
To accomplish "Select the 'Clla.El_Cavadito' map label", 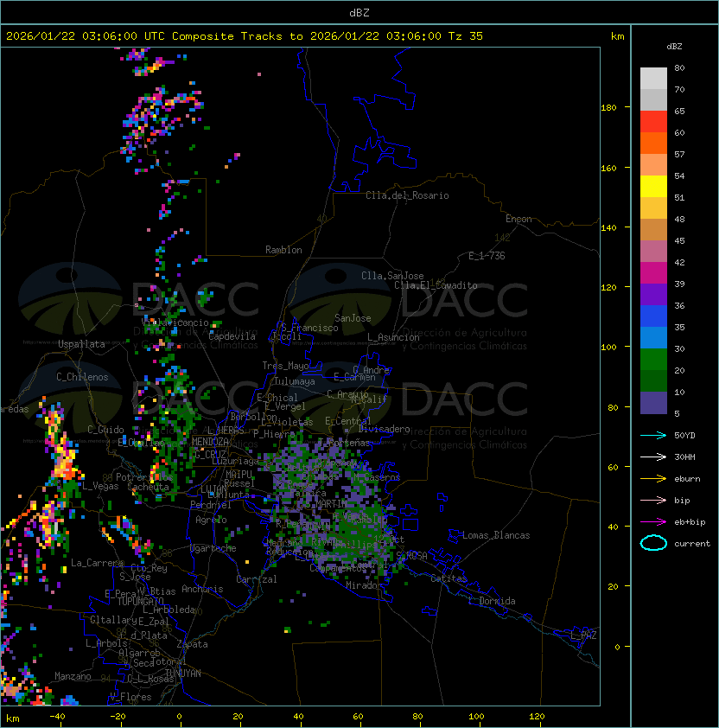I will (x=436, y=285).
